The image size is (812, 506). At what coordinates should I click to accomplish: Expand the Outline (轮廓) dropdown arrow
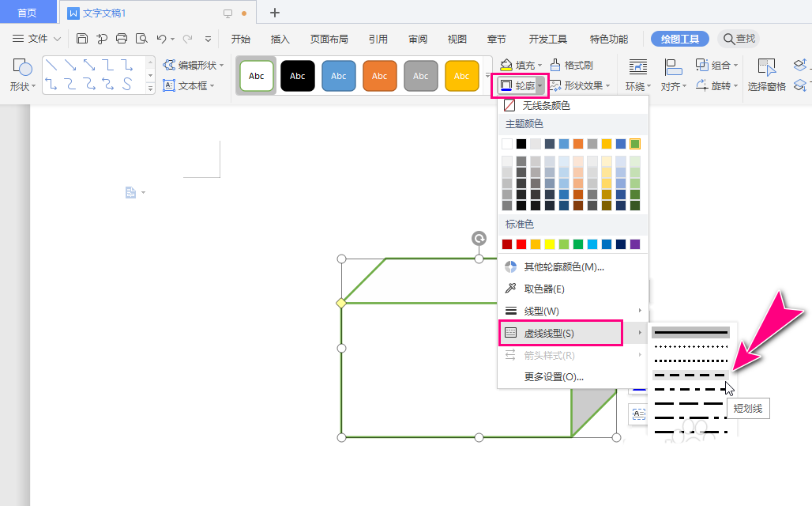point(540,86)
